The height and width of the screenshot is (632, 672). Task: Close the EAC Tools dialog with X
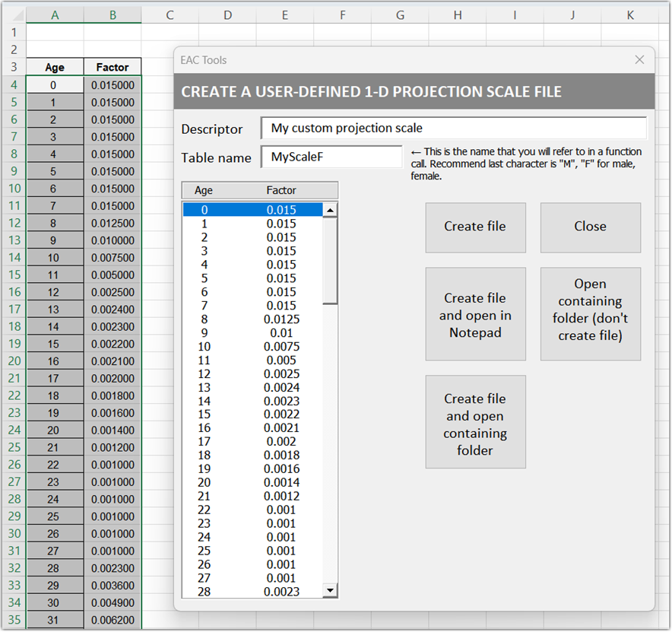tap(639, 59)
